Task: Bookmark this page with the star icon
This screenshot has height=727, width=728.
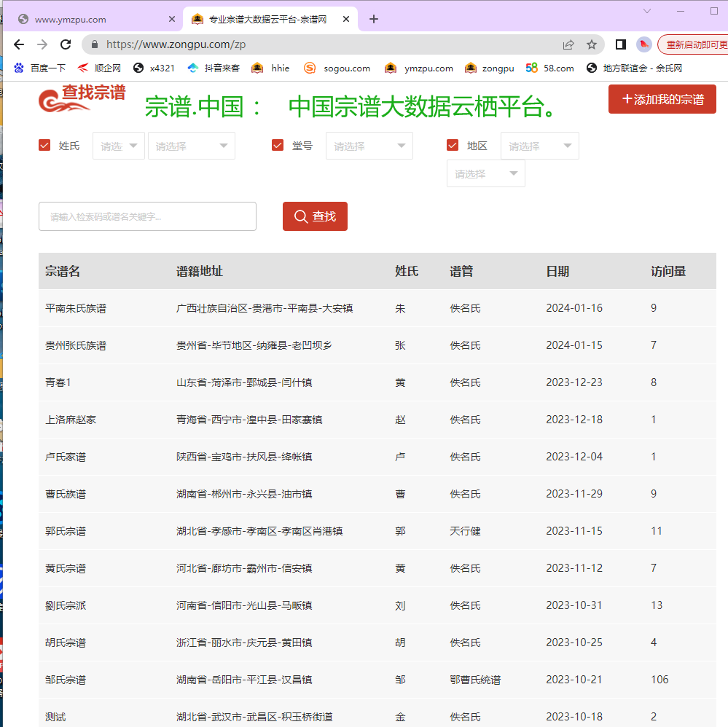Action: pyautogui.click(x=592, y=44)
